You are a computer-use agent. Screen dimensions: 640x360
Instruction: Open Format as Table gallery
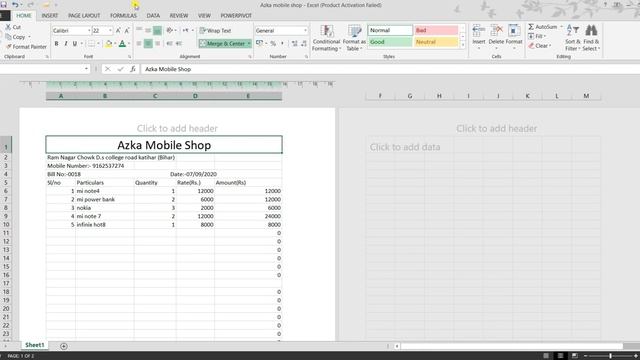pyautogui.click(x=354, y=38)
